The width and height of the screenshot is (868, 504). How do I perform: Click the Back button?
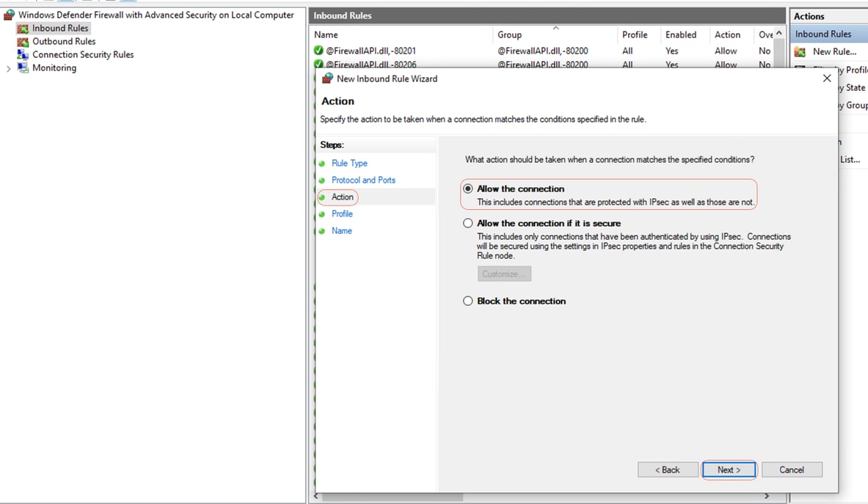coord(668,470)
